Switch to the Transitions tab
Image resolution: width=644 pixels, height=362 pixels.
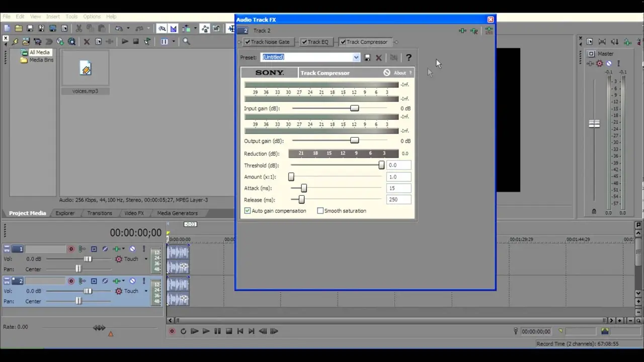pos(100,213)
